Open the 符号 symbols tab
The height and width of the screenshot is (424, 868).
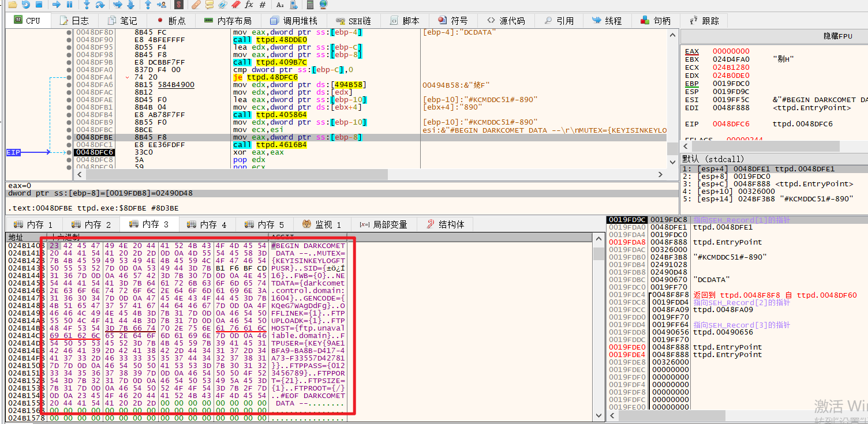click(x=453, y=21)
